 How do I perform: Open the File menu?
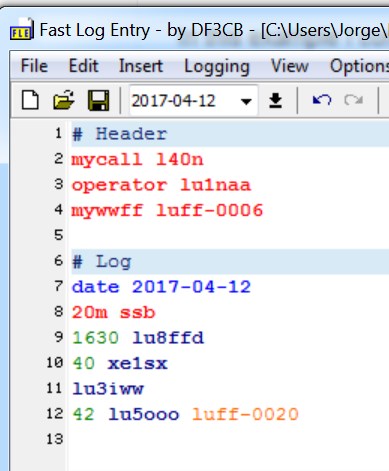(34, 66)
